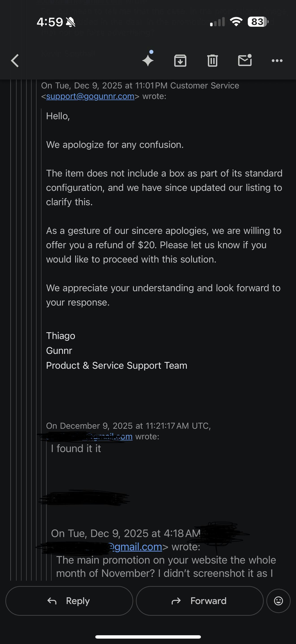Tap the 'I found it it' quoted message
Viewport: 296px width, 644px height.
coord(76,448)
